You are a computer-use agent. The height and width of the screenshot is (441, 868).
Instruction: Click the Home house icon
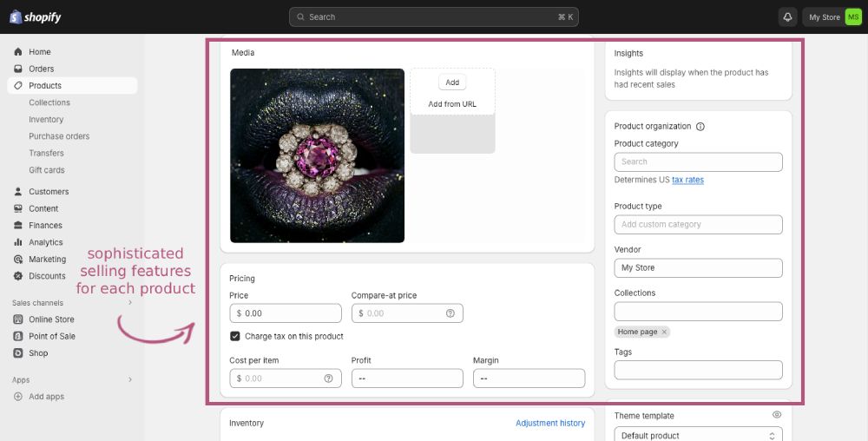18,51
